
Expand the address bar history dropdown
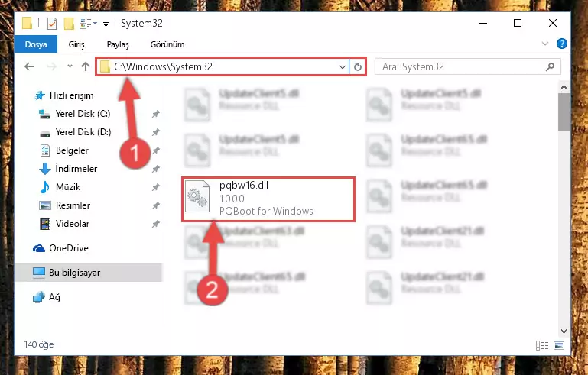tap(342, 67)
